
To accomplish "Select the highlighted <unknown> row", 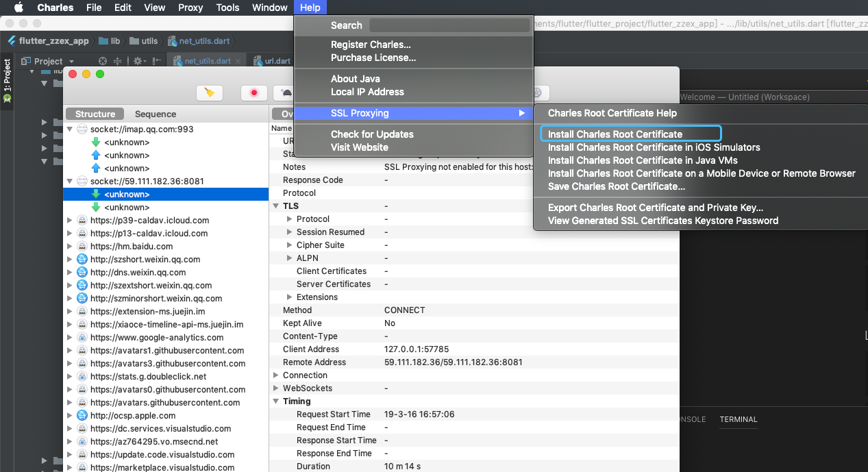I will (166, 195).
